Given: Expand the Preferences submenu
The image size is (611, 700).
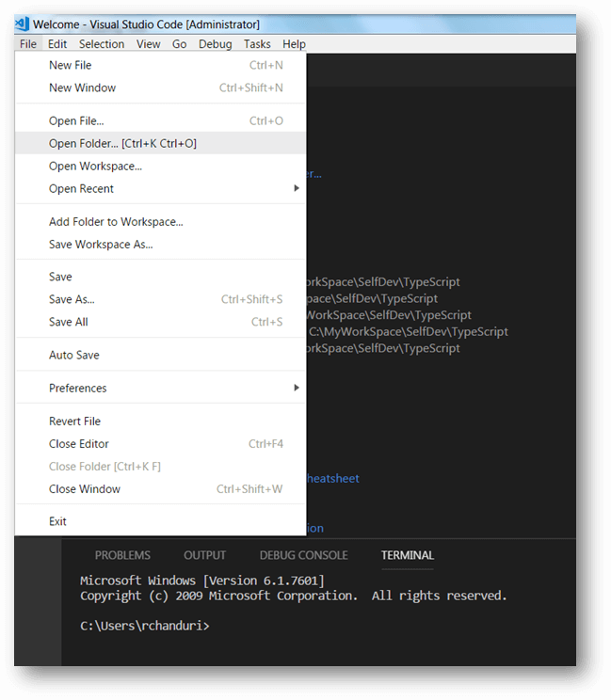Looking at the screenshot, I should (160, 388).
